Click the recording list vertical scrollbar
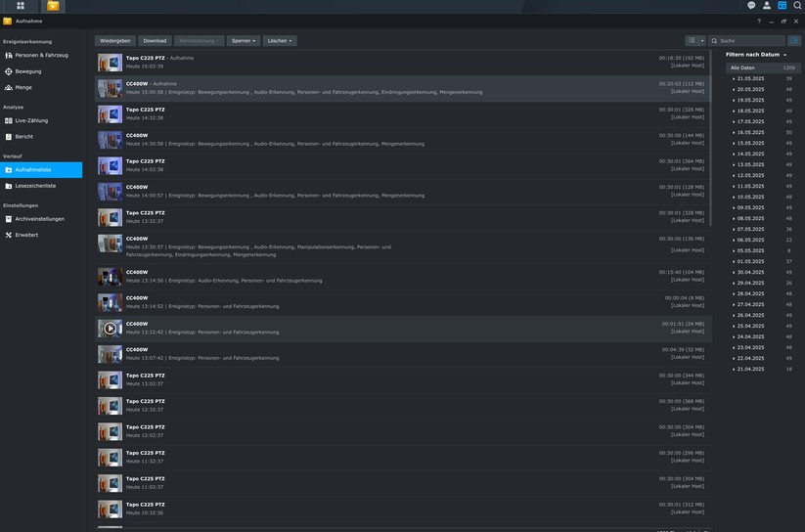This screenshot has width=805, height=532. 710,139
